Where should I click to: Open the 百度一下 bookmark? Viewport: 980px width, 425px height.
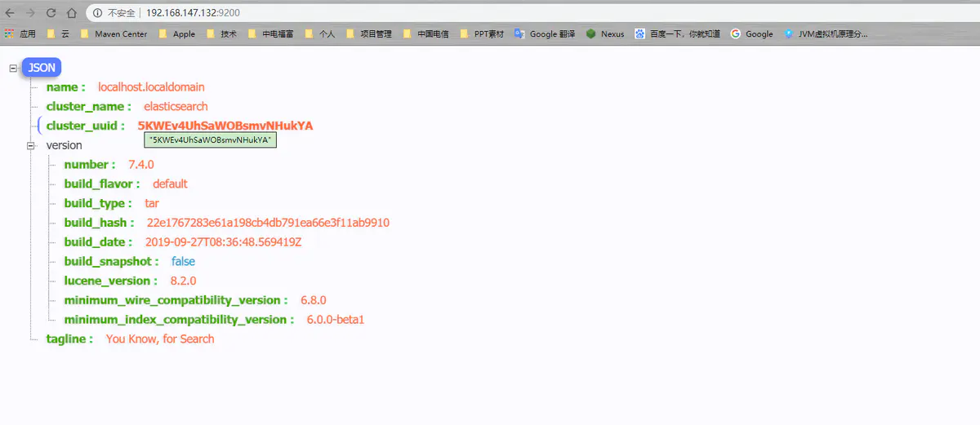(x=677, y=33)
